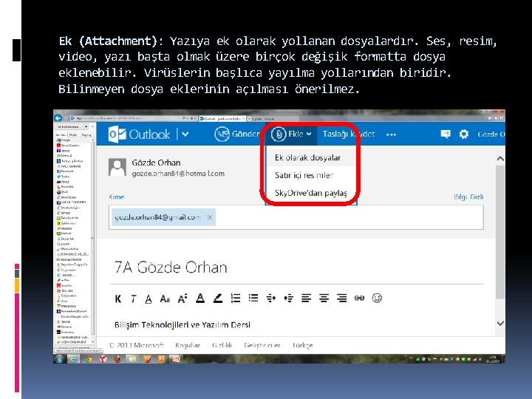
Task: Click the browser back arrow button
Action: click(58, 118)
